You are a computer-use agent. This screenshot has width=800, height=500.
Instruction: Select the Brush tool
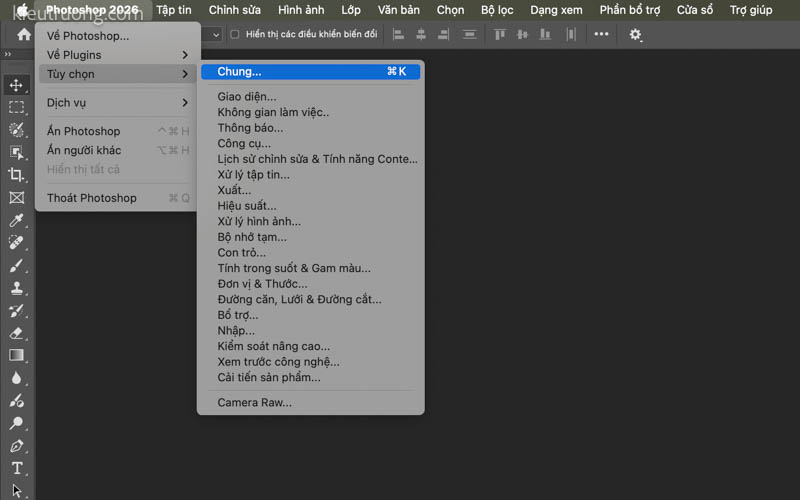16,265
